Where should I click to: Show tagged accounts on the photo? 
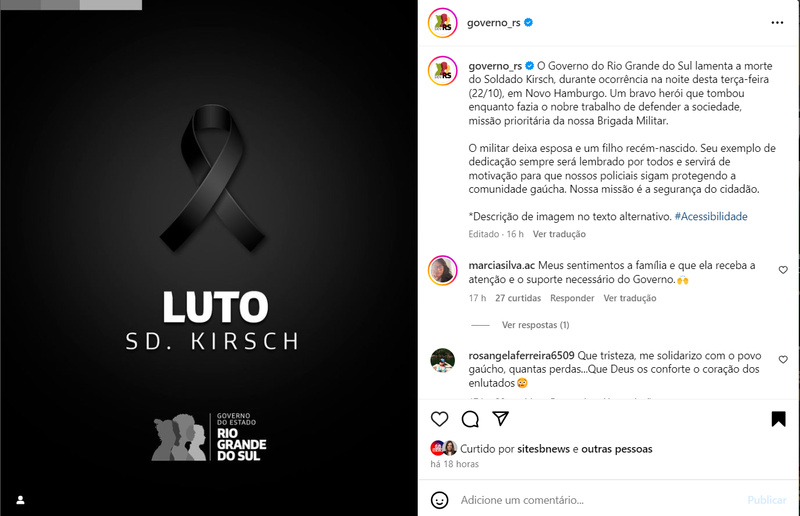click(20, 500)
